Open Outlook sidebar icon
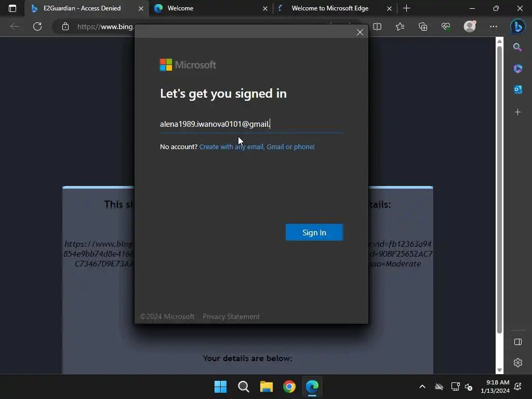The height and width of the screenshot is (399, 532). 518,89
